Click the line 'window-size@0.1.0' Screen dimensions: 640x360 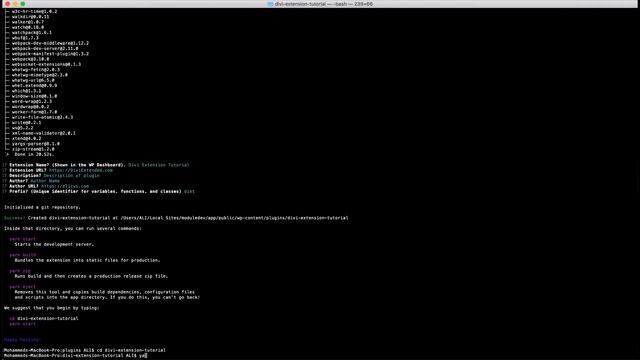(x=34, y=96)
